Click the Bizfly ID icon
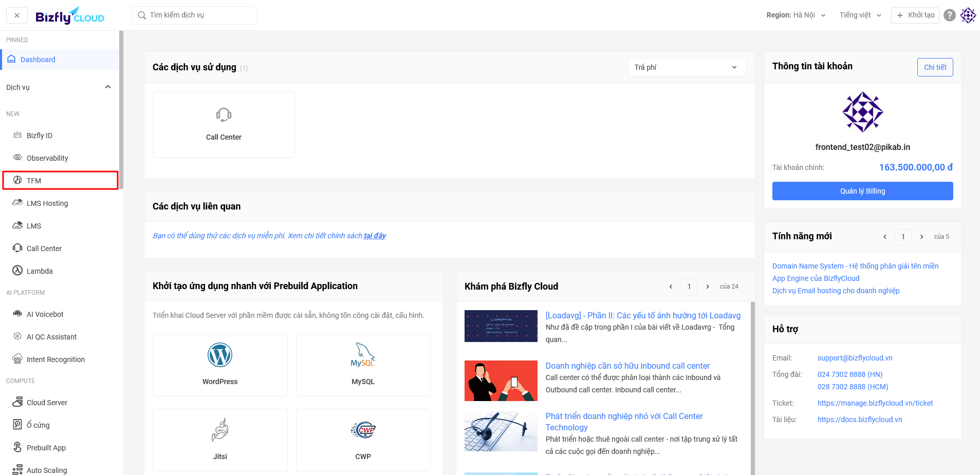The height and width of the screenshot is (475, 980). tap(17, 135)
